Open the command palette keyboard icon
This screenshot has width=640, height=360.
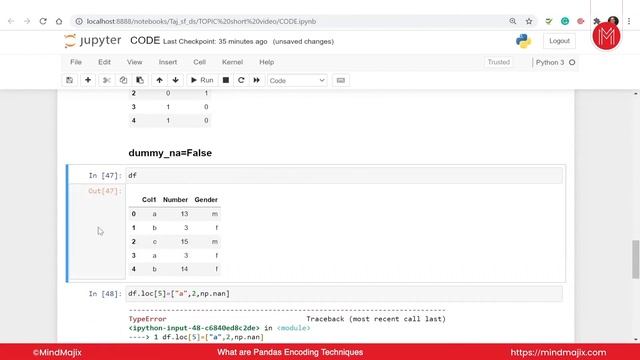[341, 80]
